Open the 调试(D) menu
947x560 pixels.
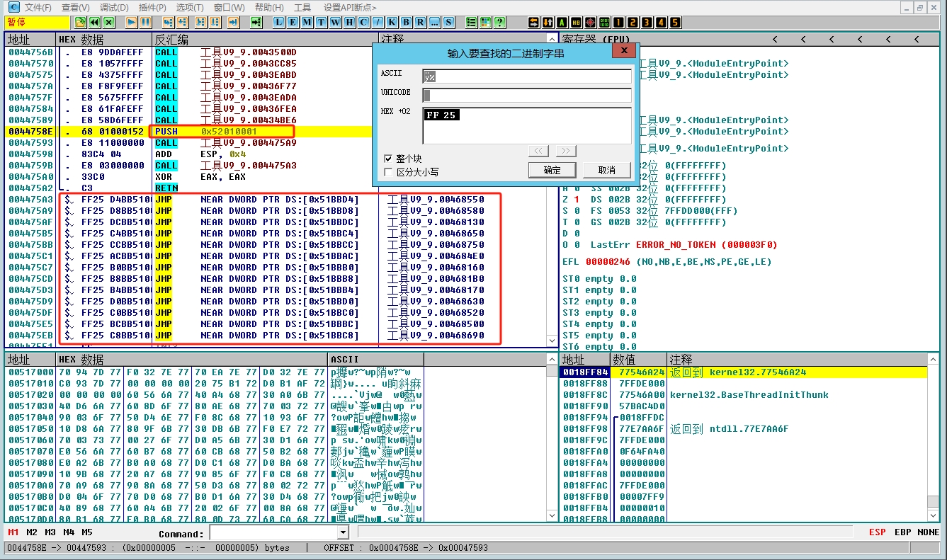pos(114,7)
